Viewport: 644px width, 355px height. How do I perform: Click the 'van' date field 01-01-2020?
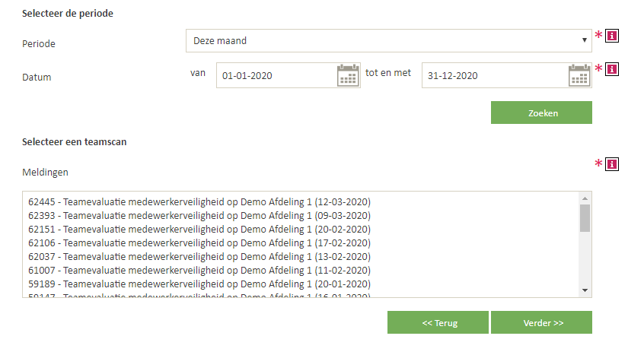[x=274, y=76]
